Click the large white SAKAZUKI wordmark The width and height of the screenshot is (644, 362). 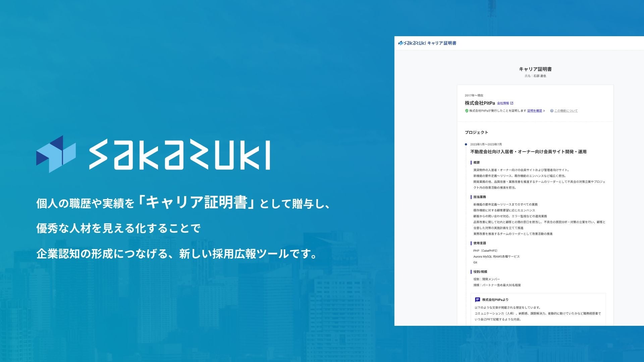click(179, 155)
